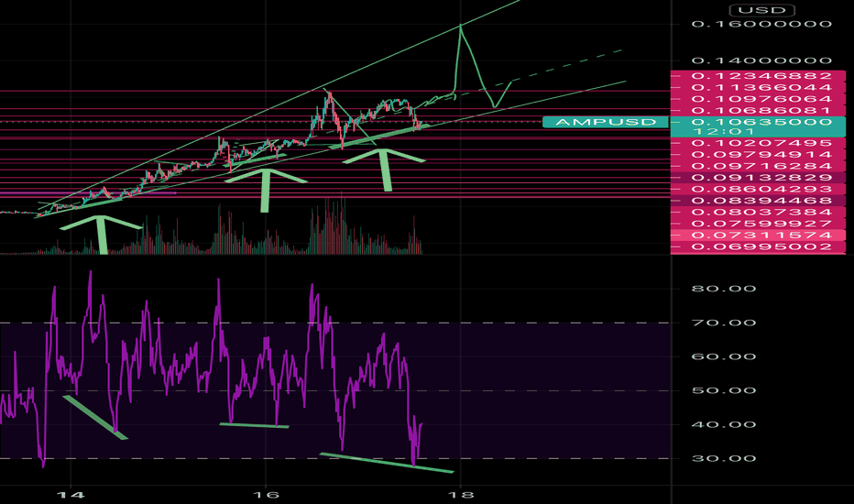Click the 0.08037384 price level label
This screenshot has height=504, width=854.
point(758,212)
